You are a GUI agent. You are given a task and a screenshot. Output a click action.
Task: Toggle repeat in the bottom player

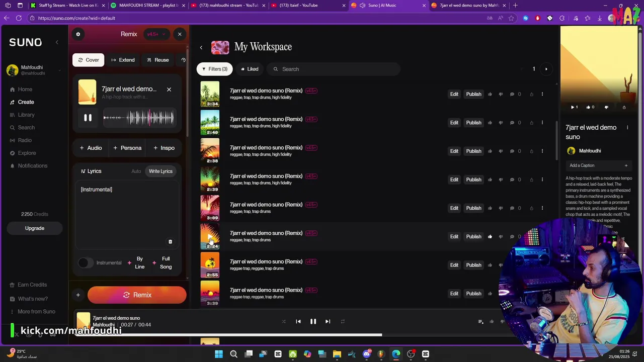[343, 322]
